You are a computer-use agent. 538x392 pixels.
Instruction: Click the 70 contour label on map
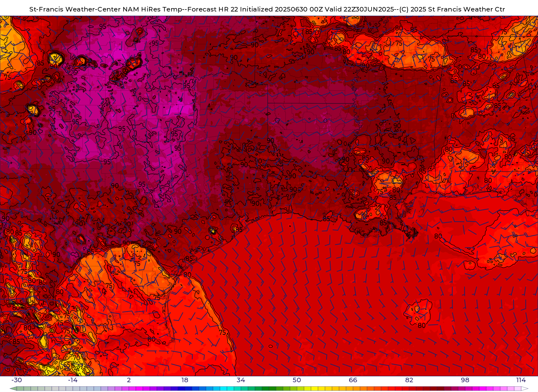click(x=76, y=358)
